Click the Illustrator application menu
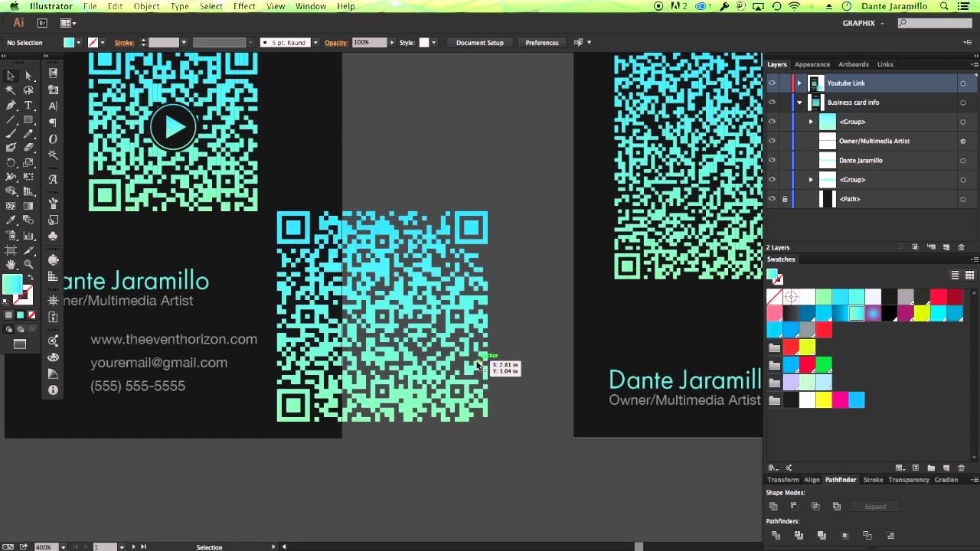The height and width of the screenshot is (551, 980). coord(51,6)
